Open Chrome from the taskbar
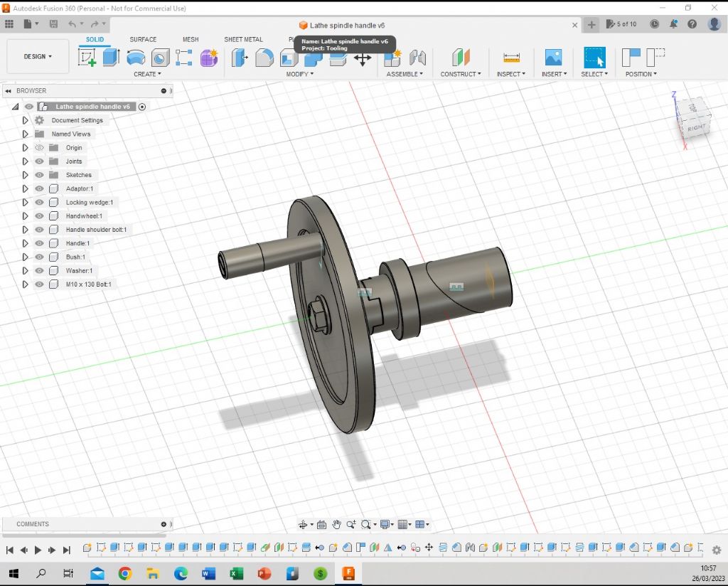Screen dimensions: 728x586 tap(124, 574)
